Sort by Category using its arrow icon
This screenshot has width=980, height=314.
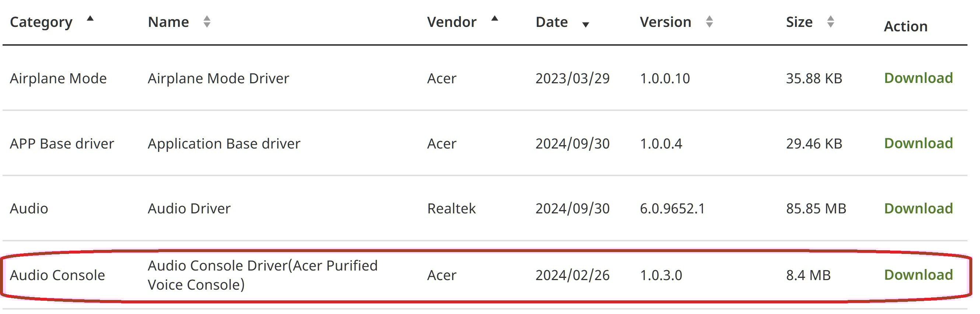point(90,18)
